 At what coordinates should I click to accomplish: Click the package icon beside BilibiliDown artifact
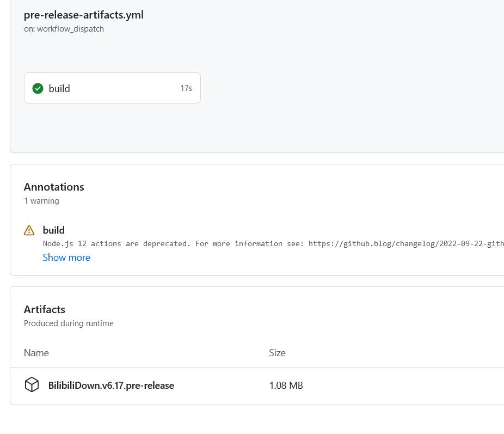[x=32, y=385]
